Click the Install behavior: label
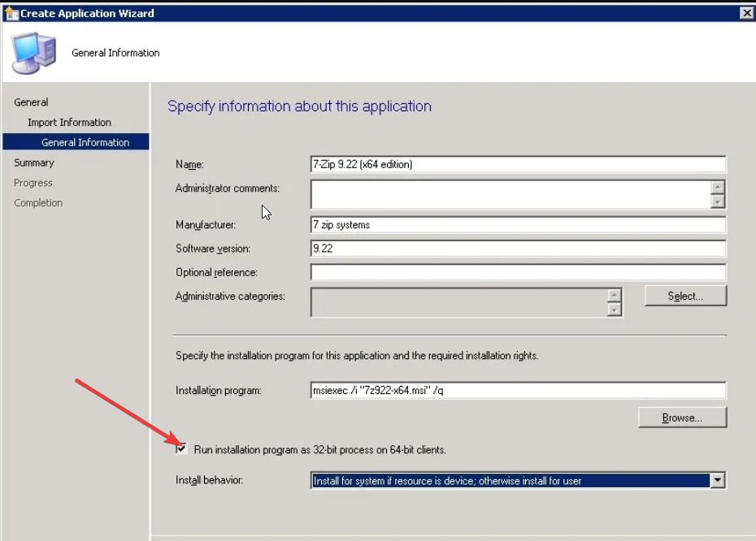 coord(209,480)
